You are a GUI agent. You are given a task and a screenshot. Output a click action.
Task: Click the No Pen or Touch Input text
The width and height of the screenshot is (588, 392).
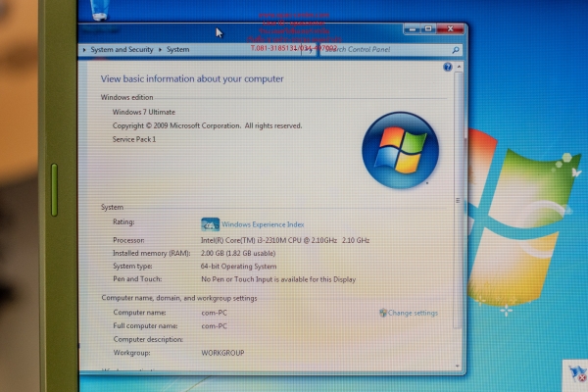point(278,279)
